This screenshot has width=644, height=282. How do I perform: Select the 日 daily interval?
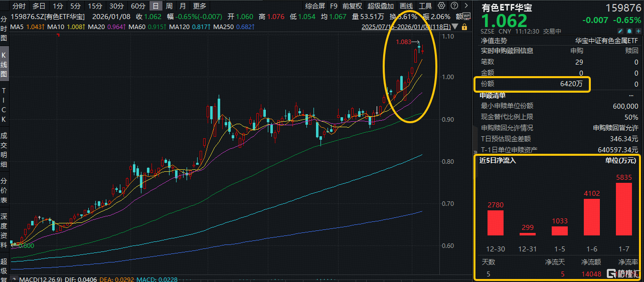tap(156, 6)
